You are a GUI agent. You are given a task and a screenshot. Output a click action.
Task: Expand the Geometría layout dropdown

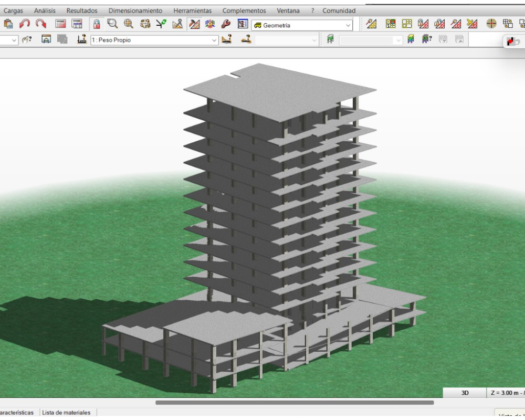[349, 25]
